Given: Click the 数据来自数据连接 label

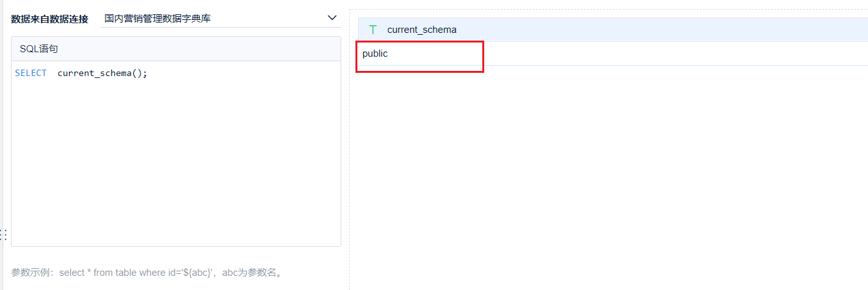Looking at the screenshot, I should click(x=50, y=19).
